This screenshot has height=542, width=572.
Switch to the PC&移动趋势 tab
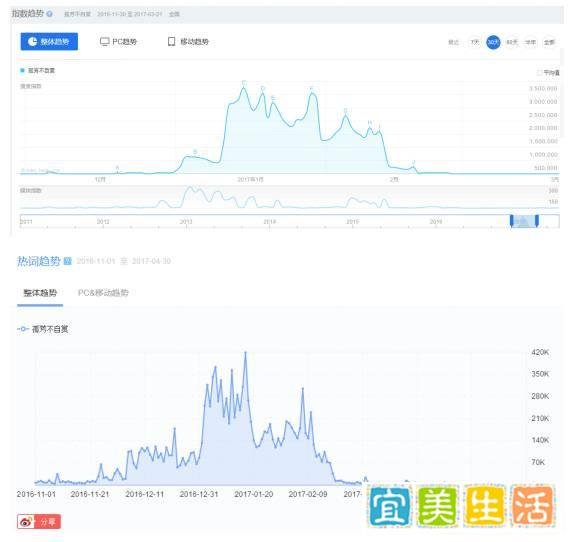coord(103,293)
